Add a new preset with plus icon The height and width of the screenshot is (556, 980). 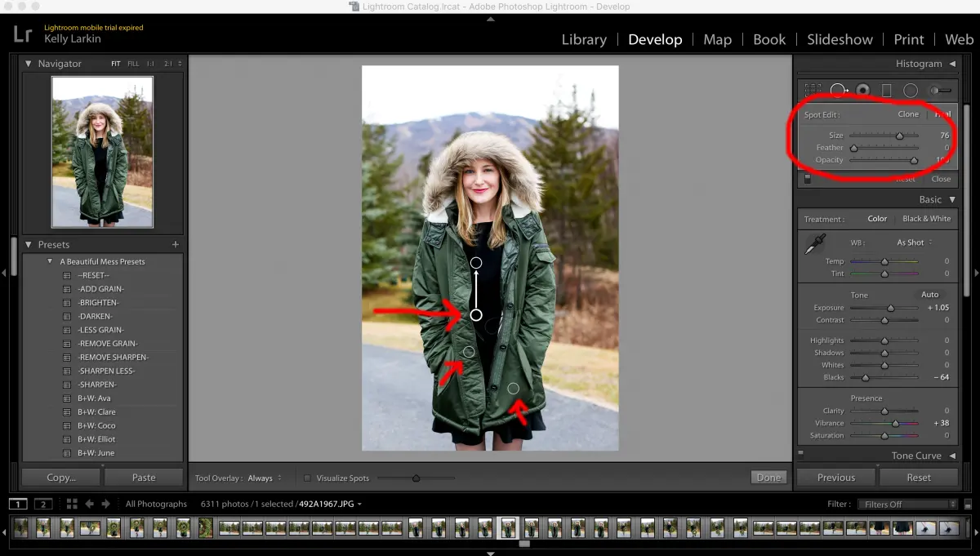click(175, 244)
